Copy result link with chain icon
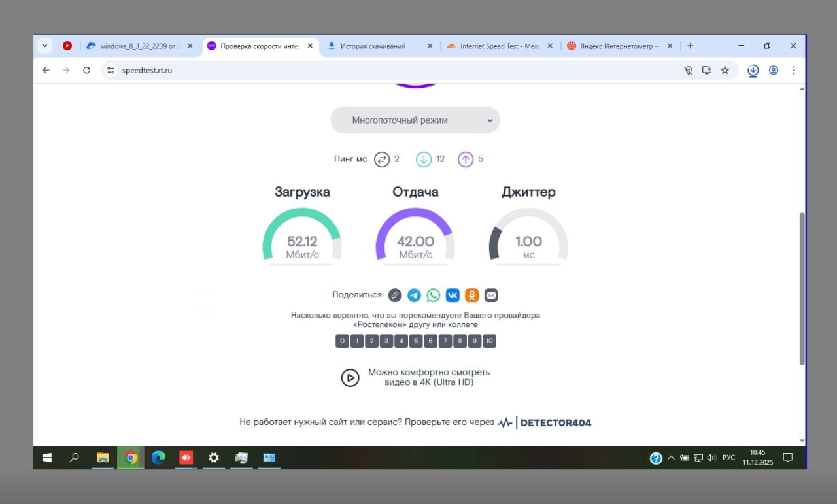 395,295
